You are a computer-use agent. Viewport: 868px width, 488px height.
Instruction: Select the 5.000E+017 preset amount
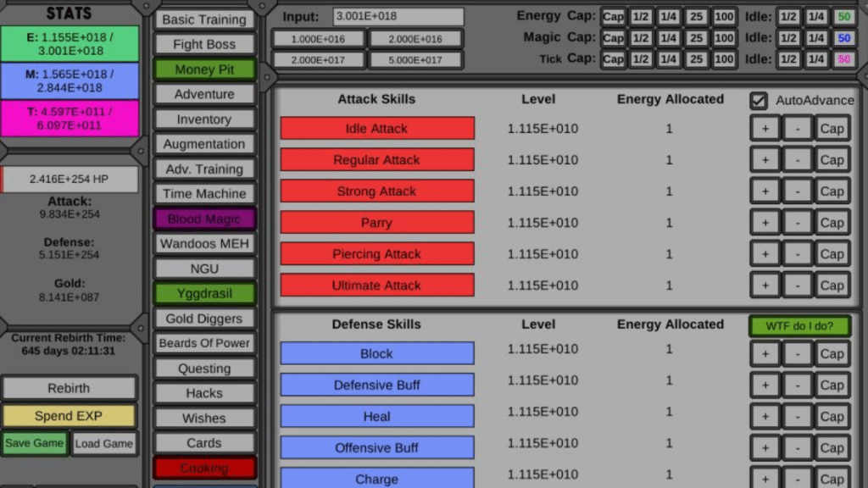click(x=415, y=60)
